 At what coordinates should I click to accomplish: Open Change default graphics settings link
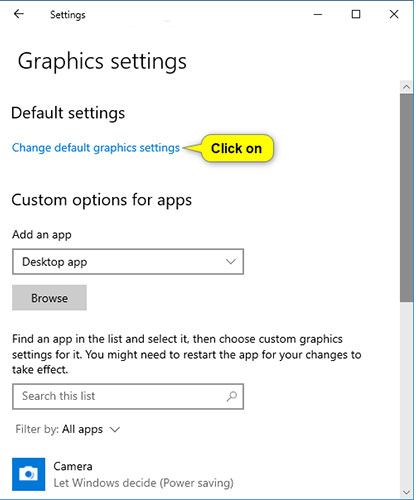click(96, 148)
